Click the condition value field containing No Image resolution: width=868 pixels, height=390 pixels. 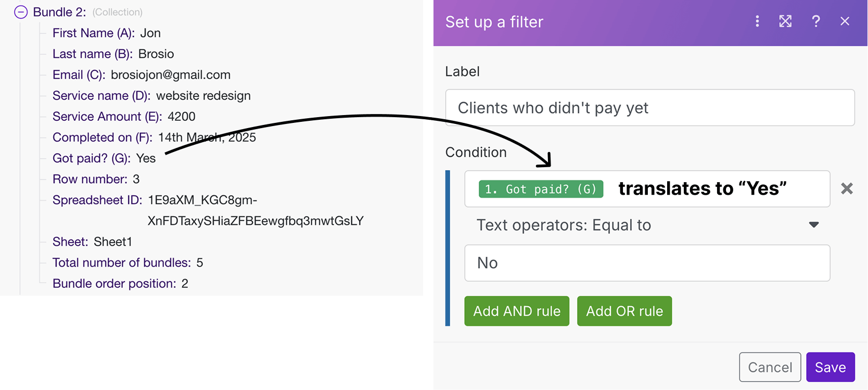click(x=647, y=263)
